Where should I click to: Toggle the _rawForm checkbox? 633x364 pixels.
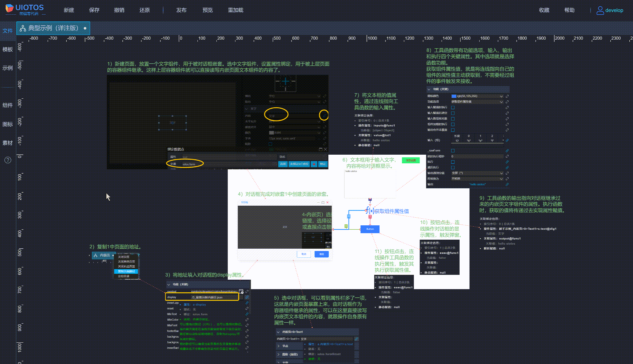[x=453, y=151]
